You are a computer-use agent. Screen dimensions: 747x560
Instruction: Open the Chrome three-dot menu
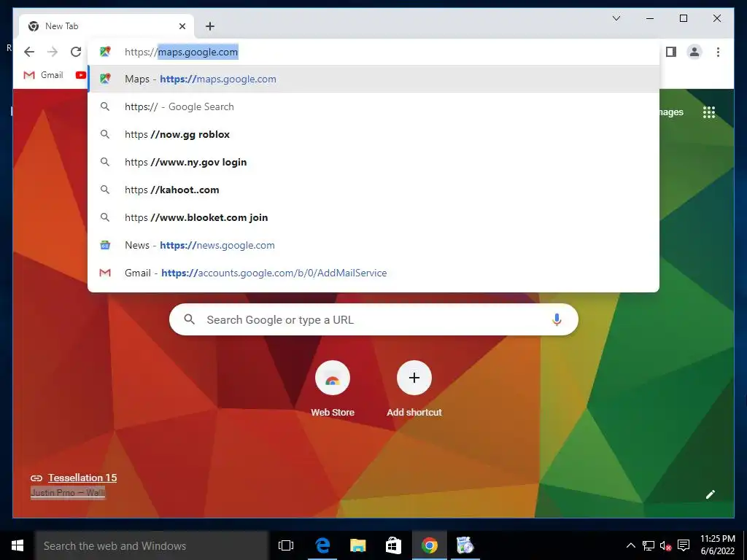click(x=718, y=52)
